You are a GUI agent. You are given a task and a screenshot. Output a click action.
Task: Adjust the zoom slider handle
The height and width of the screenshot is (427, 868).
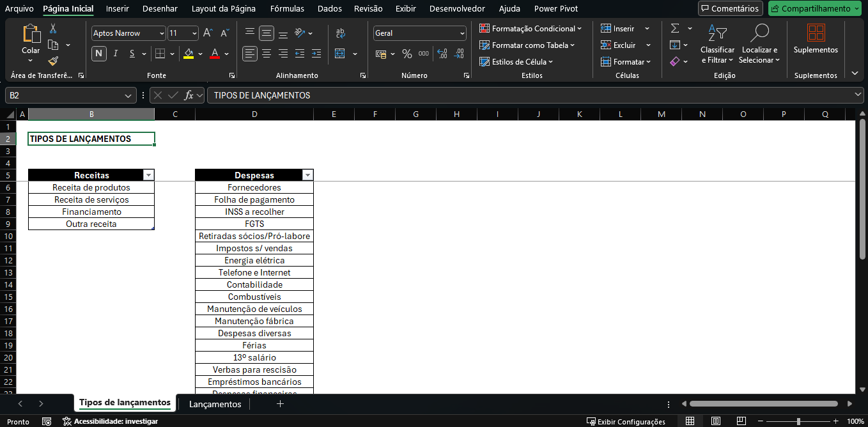point(798,421)
